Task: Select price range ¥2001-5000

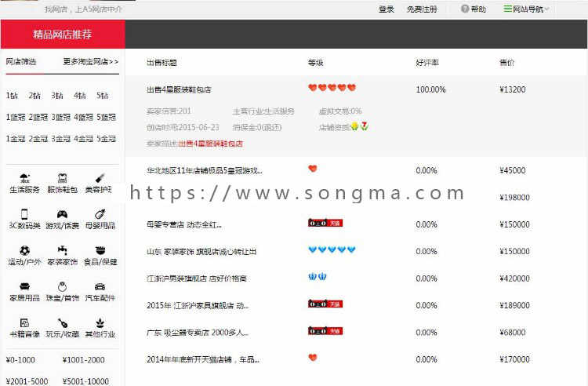Action: pyautogui.click(x=27, y=381)
